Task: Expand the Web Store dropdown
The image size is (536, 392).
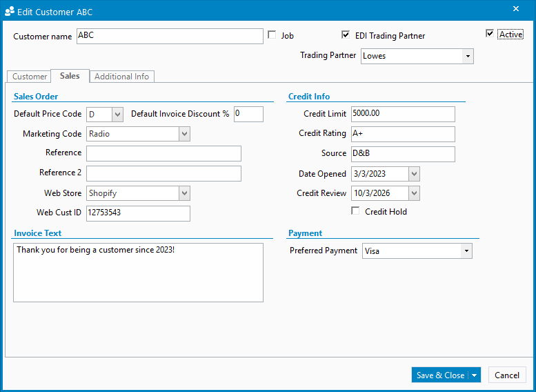Action: [184, 193]
